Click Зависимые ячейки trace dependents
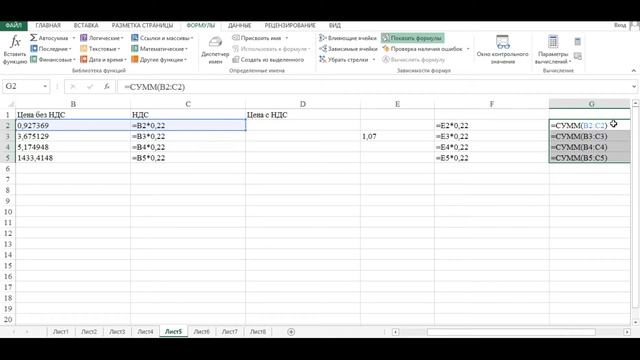 coord(348,49)
